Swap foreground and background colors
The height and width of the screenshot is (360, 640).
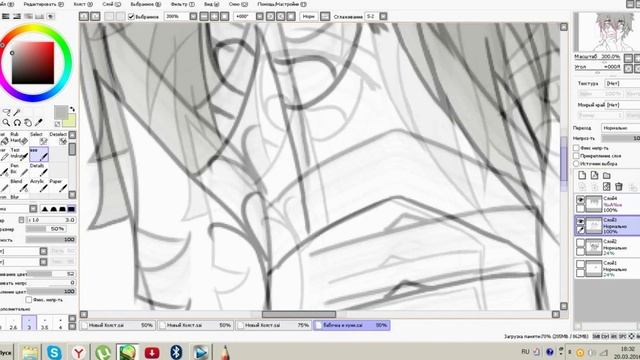click(x=72, y=109)
